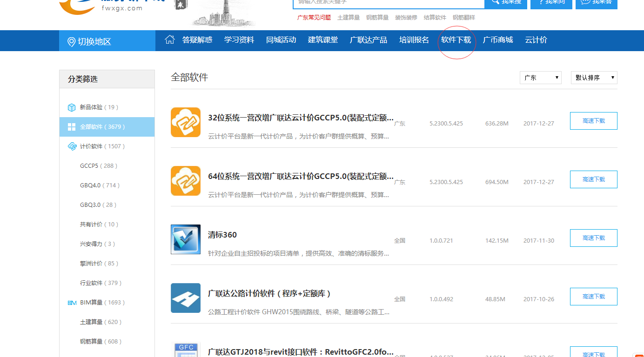Image resolution: width=644 pixels, height=357 pixels.
Task: Open 建筑课堂 in navigation bar
Action: pyautogui.click(x=323, y=40)
